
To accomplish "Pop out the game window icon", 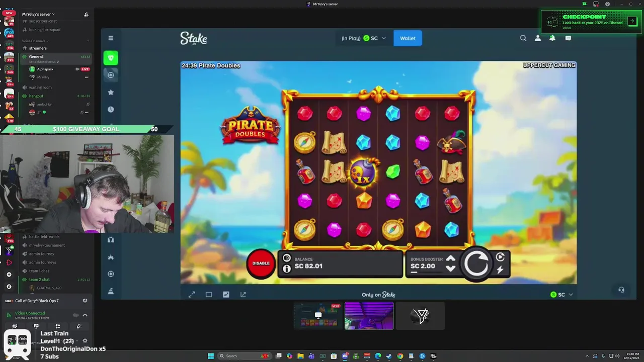I will click(243, 295).
